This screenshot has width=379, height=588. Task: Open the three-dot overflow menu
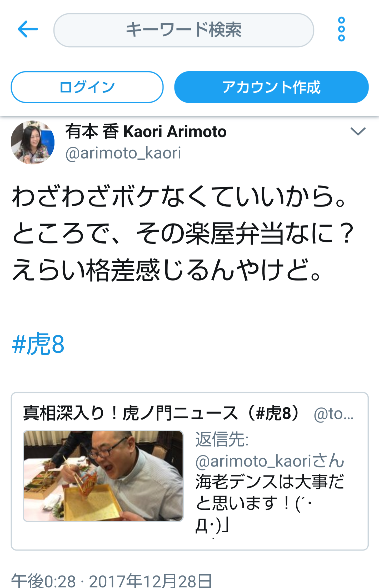click(x=341, y=29)
